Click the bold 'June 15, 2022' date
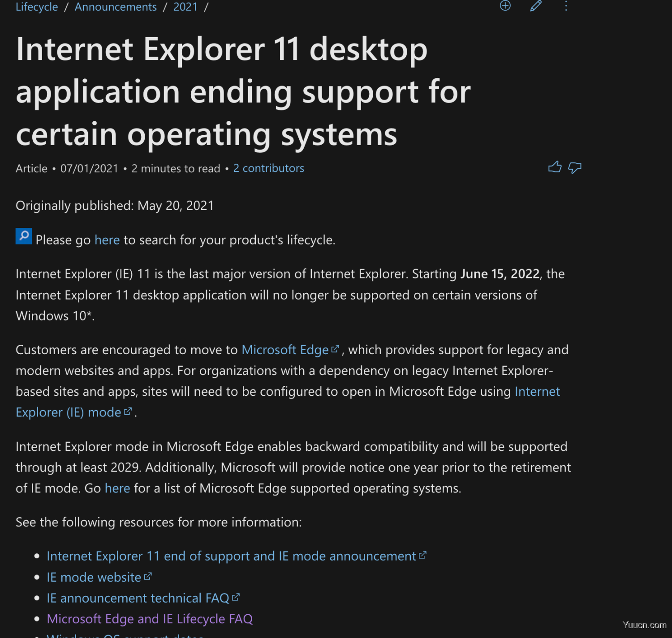Image resolution: width=672 pixels, height=638 pixels. click(x=500, y=274)
